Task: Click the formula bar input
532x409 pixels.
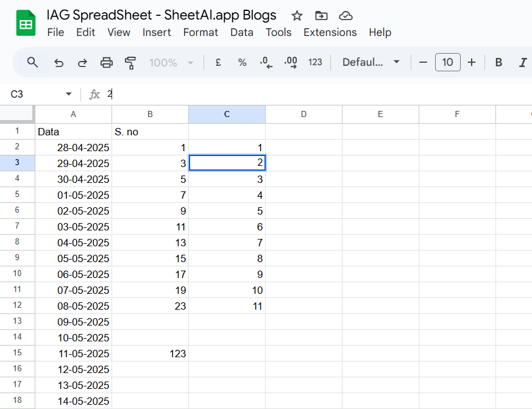Action: [319, 94]
